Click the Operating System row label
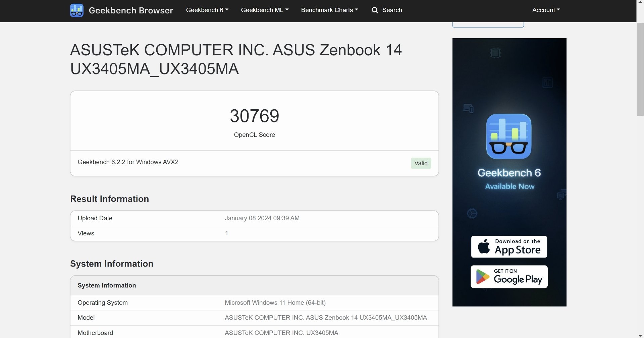Viewport: 644px width, 338px height. click(x=103, y=303)
